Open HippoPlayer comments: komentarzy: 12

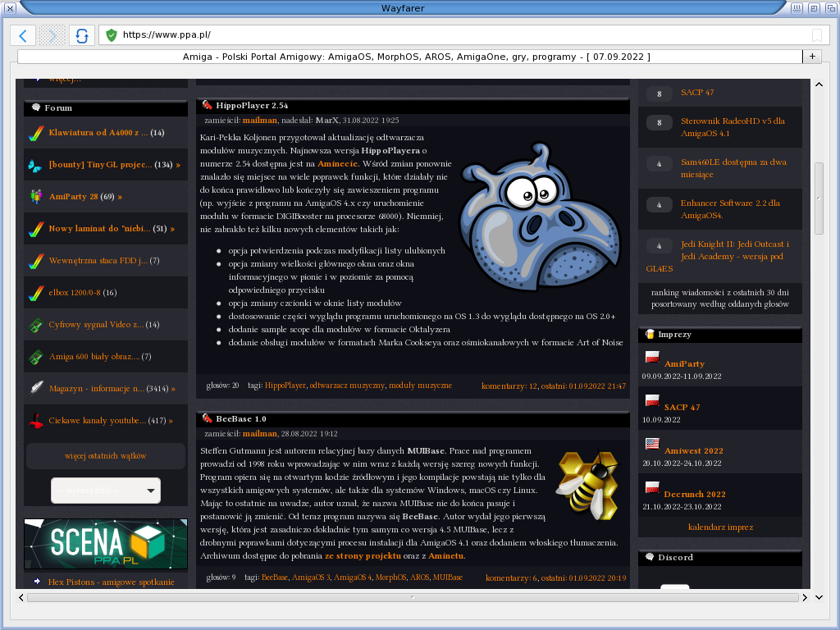point(509,386)
